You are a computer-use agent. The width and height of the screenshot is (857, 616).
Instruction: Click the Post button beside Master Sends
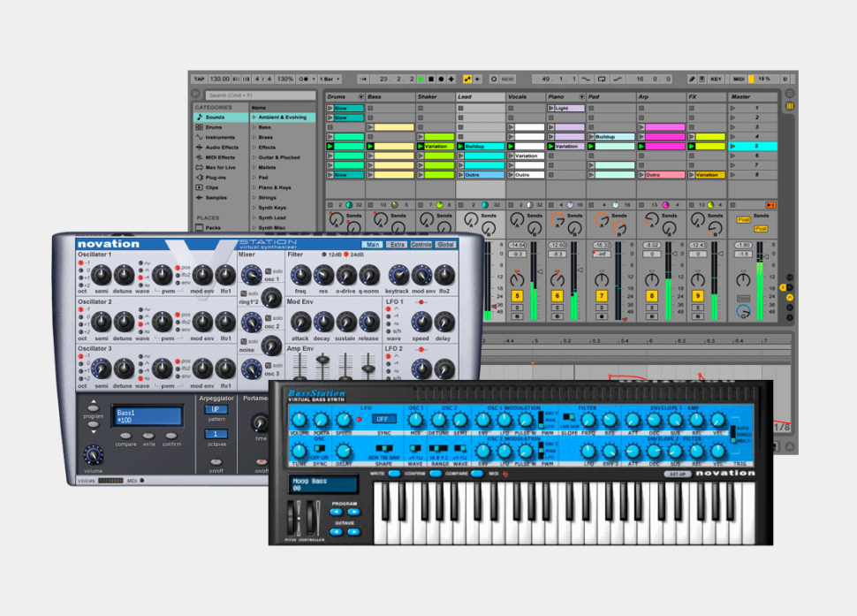coord(743,220)
